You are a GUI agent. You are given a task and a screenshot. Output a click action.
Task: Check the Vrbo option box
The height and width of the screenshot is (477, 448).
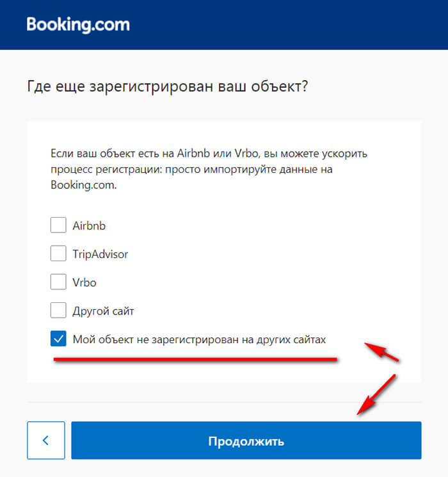coord(58,282)
